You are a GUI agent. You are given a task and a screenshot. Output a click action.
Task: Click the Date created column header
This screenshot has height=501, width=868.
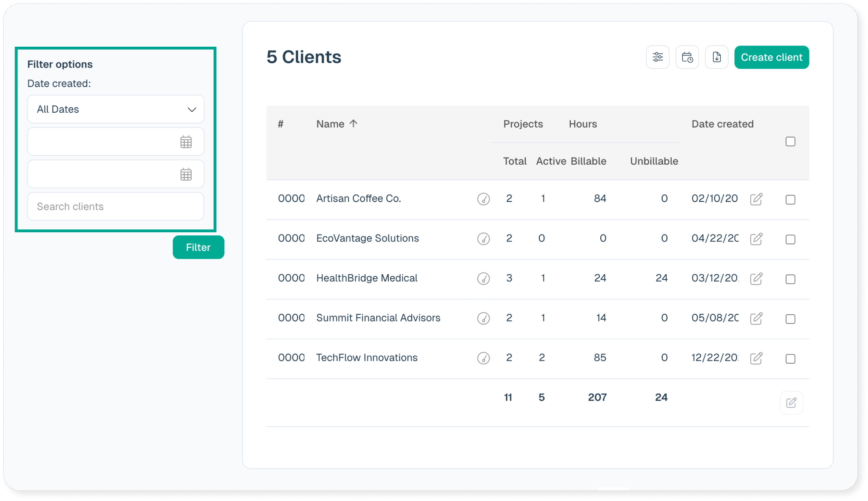coord(722,124)
